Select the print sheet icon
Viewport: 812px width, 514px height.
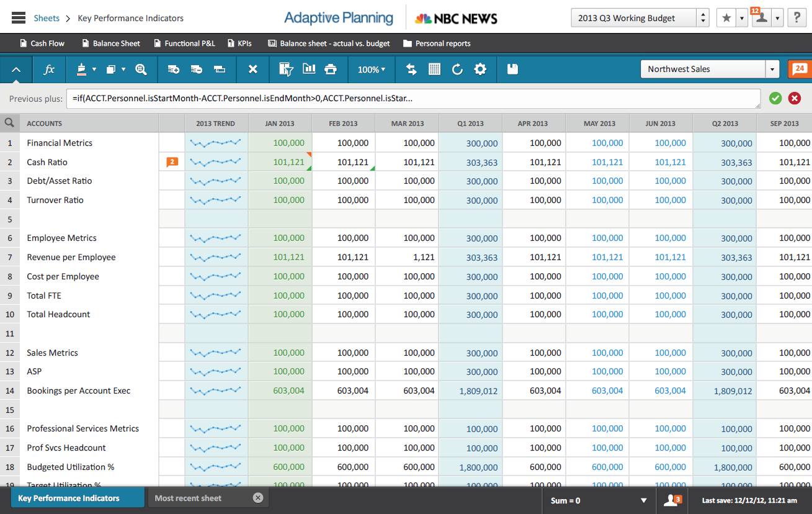pyautogui.click(x=330, y=69)
